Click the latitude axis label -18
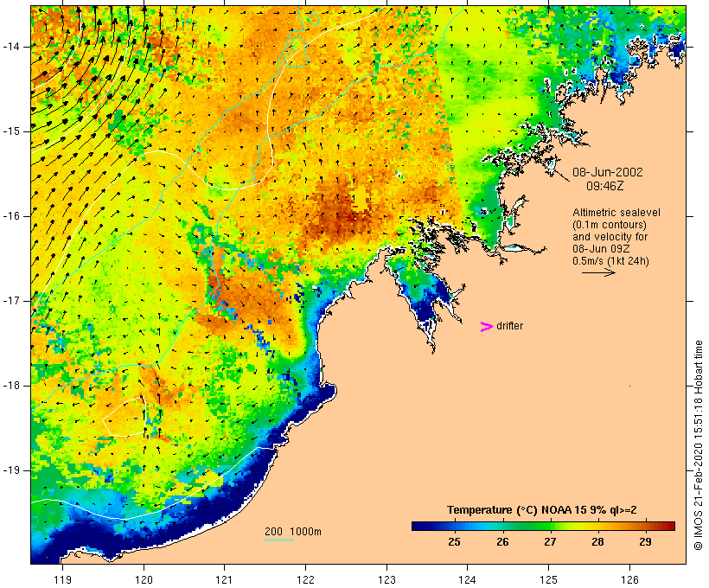This screenshot has width=709, height=588. (11, 386)
